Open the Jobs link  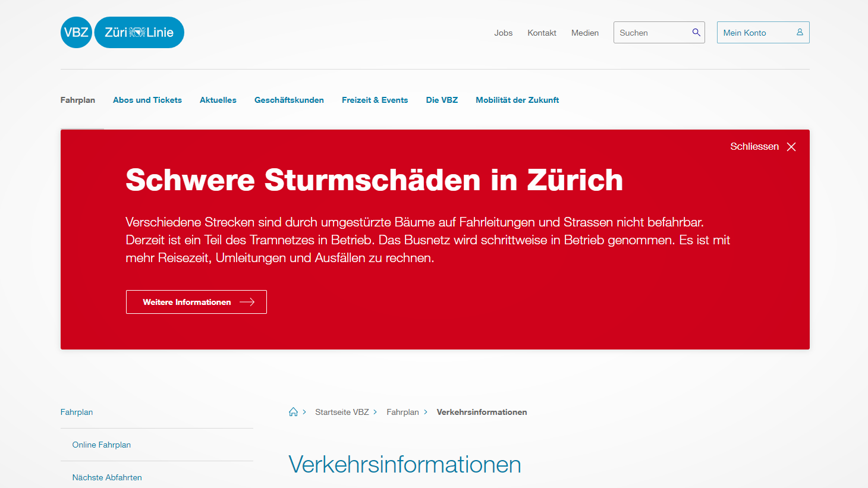[x=503, y=33]
